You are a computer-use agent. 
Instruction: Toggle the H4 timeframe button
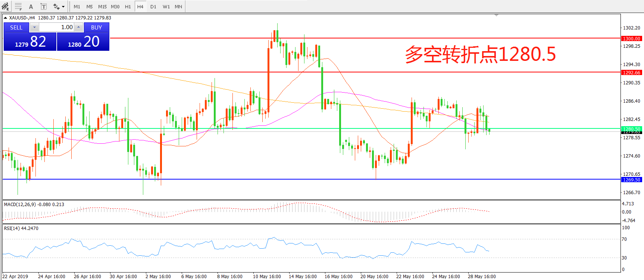(140, 7)
